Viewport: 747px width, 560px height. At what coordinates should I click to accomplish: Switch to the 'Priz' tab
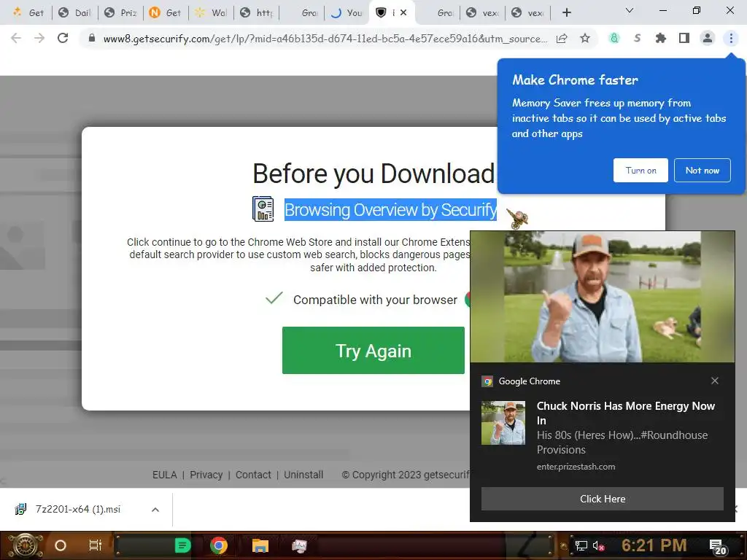coord(121,13)
